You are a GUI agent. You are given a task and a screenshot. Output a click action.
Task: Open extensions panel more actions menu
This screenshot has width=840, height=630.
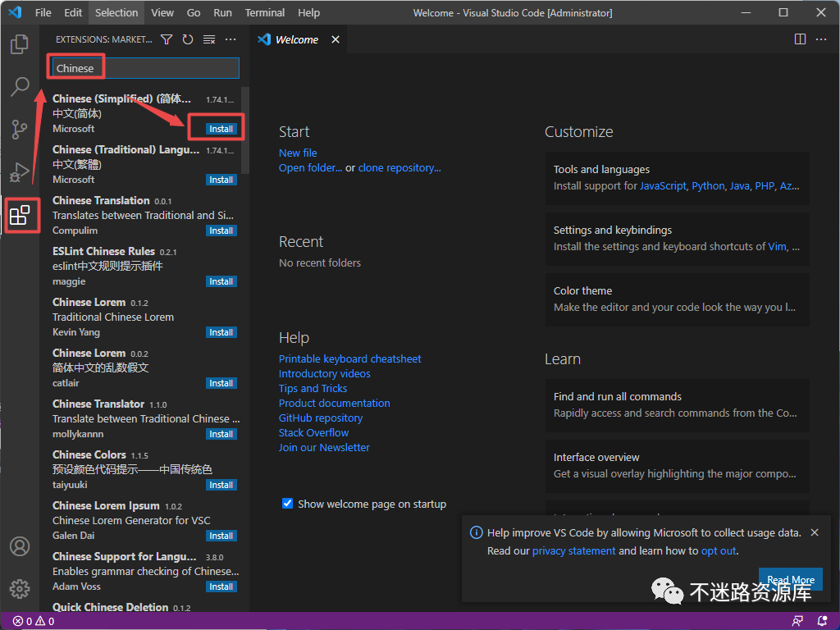point(231,39)
